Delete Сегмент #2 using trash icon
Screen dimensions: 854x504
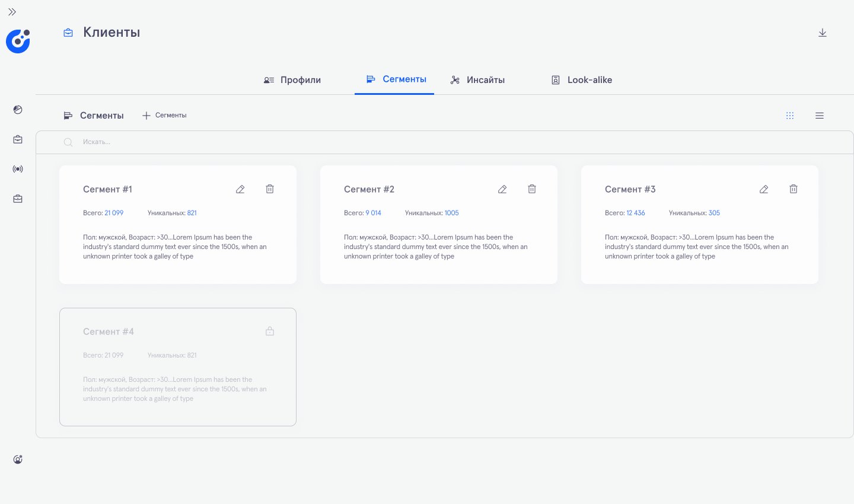(x=532, y=189)
